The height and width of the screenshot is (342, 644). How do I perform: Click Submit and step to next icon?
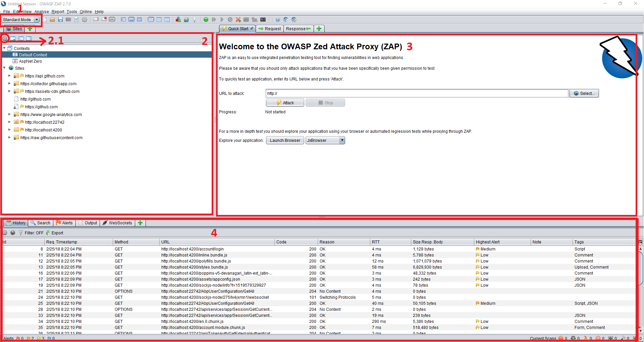[x=214, y=19]
